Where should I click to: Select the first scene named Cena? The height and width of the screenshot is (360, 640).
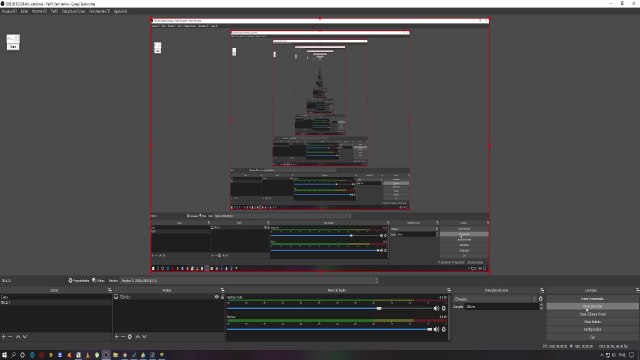pyautogui.click(x=56, y=297)
